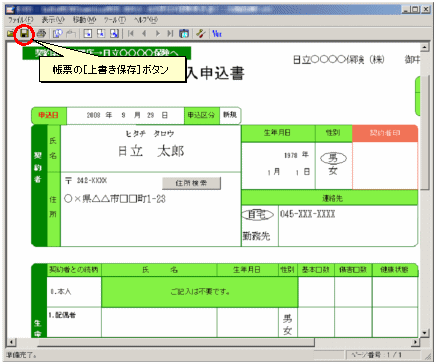Click the 契約者との続柄 column header
This screenshot has width=436, height=364.
(74, 270)
